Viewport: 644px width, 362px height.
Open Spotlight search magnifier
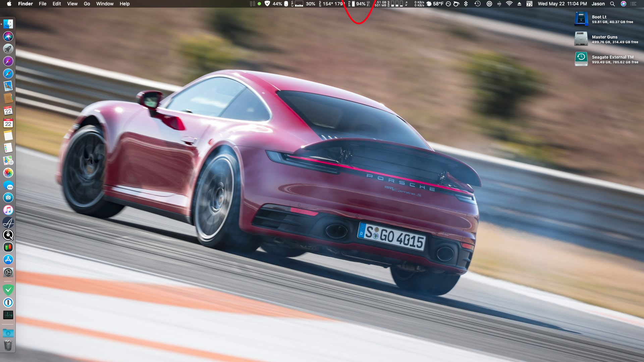612,4
